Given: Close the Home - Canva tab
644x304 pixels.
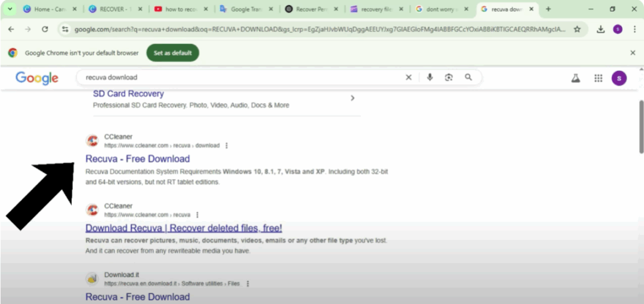Looking at the screenshot, I should [x=75, y=9].
